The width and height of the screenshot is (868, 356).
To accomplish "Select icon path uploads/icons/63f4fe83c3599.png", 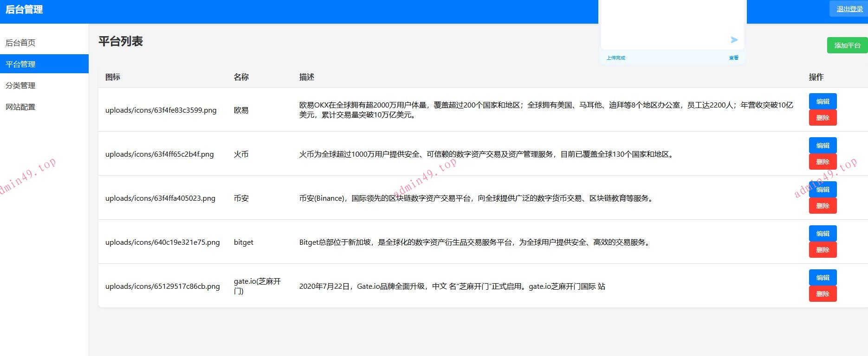I will tap(161, 110).
